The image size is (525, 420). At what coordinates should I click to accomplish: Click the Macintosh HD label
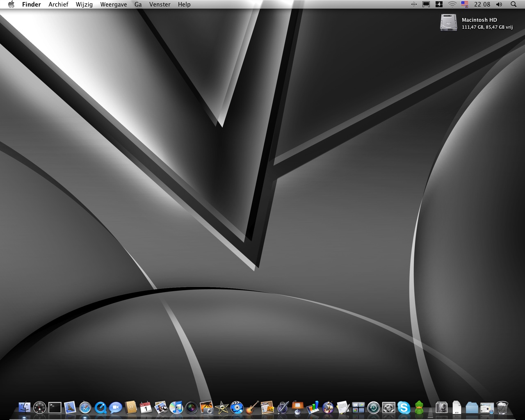pos(479,20)
